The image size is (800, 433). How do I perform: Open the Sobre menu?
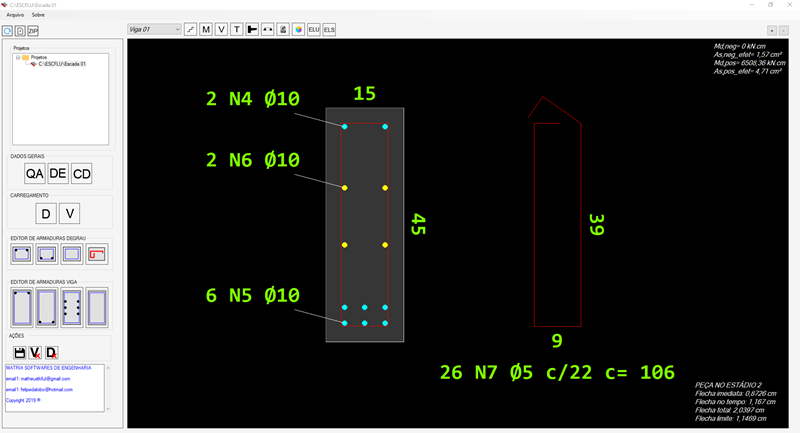click(x=38, y=15)
